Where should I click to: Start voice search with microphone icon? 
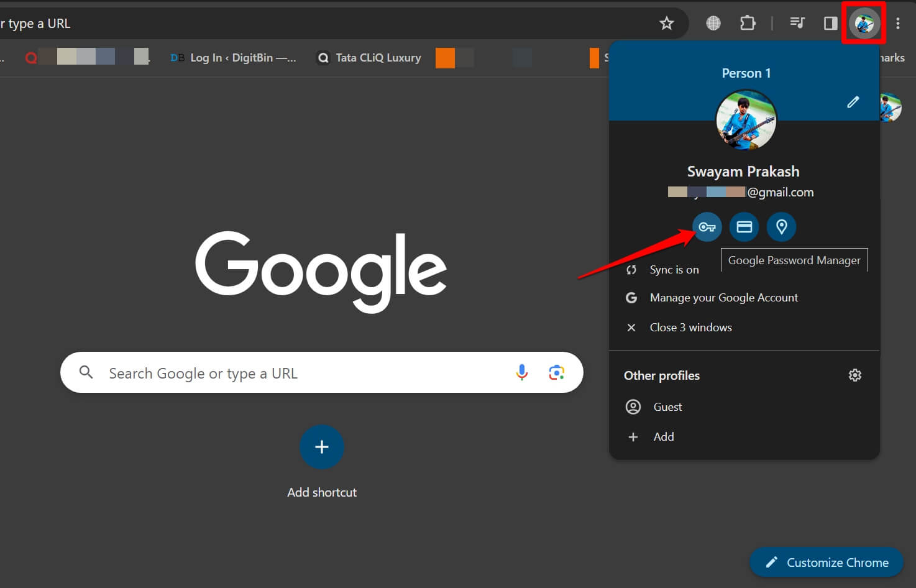click(x=521, y=372)
